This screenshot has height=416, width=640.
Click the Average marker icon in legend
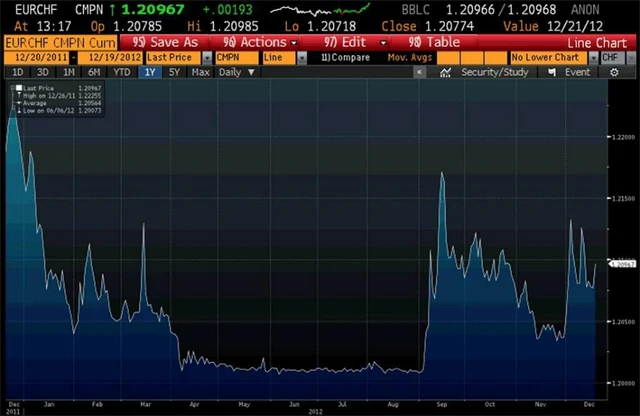(19, 103)
